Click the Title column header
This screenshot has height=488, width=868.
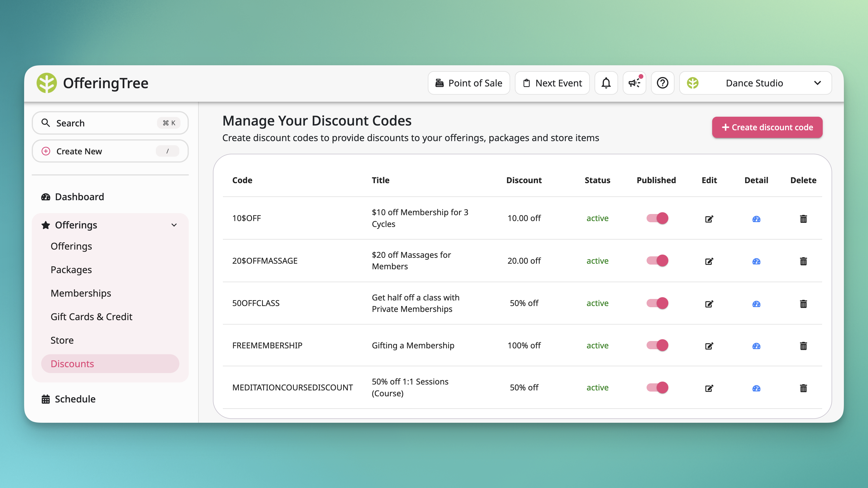[x=380, y=180]
